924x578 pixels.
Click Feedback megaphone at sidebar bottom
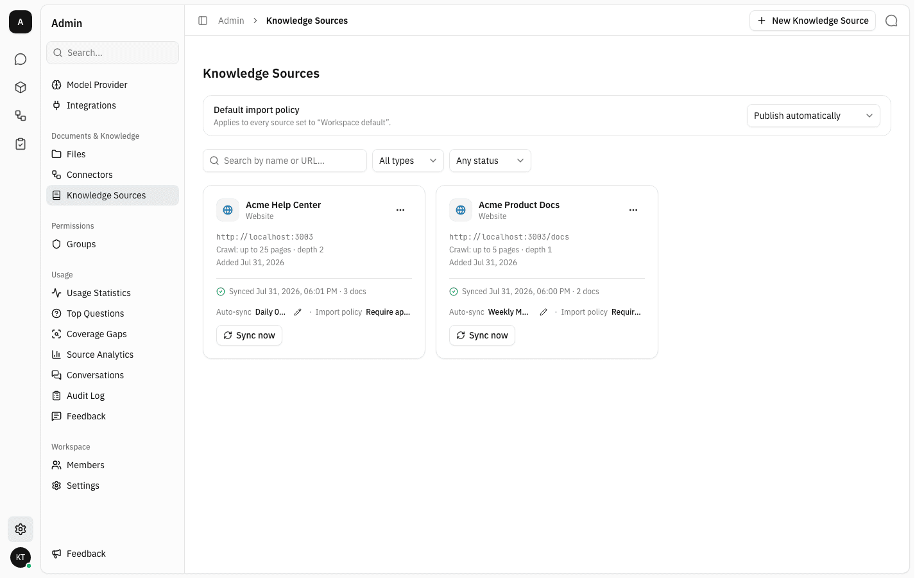point(112,554)
